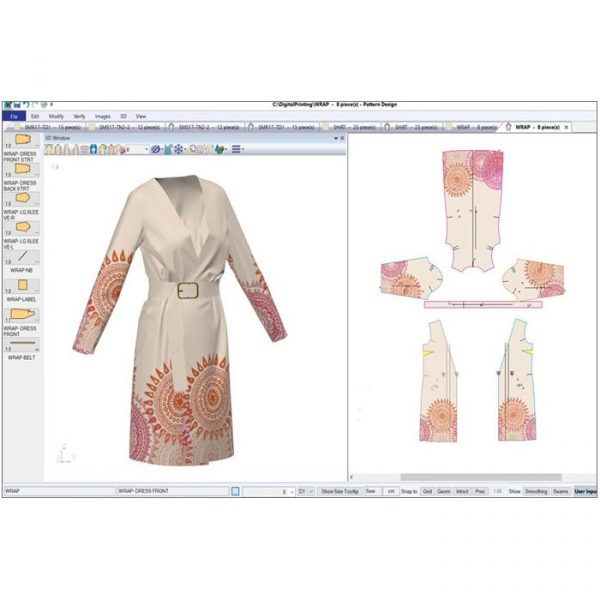Open the Modify menu
600x600 pixels.
54,116
